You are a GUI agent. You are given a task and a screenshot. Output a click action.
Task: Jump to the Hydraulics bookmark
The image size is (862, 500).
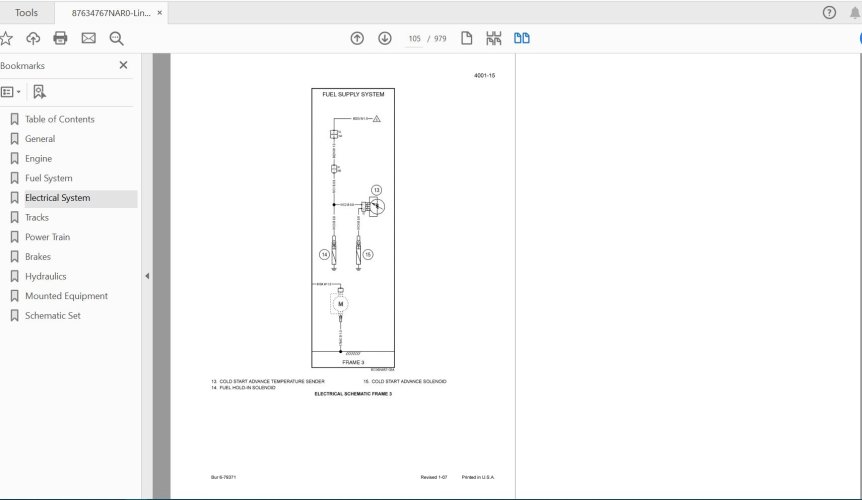pyautogui.click(x=46, y=276)
